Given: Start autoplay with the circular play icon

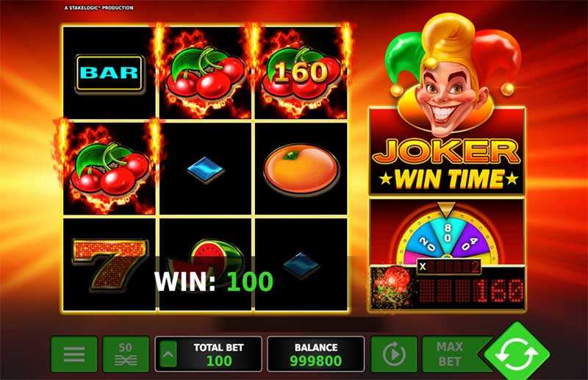Looking at the screenshot, I should pos(394,354).
